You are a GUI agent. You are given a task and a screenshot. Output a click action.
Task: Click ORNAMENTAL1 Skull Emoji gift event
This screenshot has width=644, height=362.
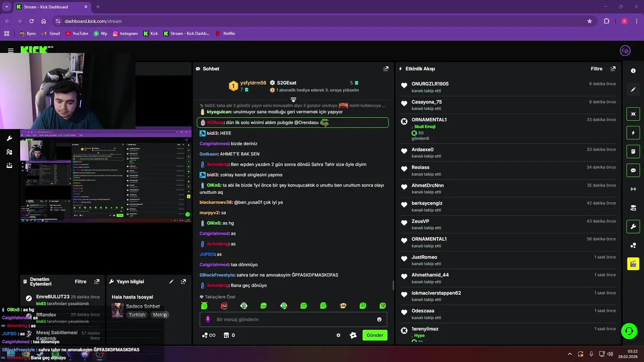click(508, 129)
